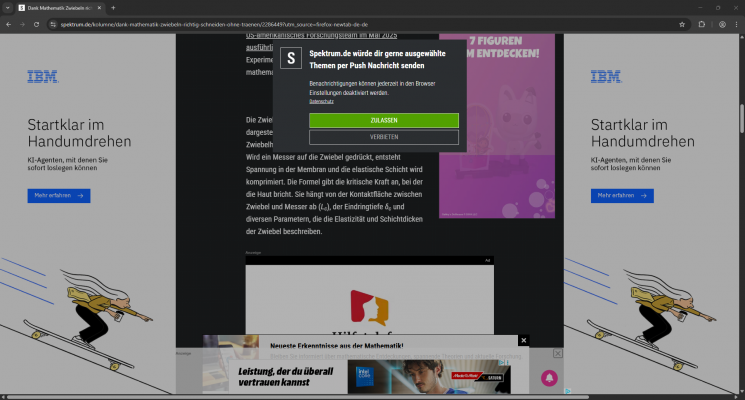Open the Datenschutz link in the popup
745x400 pixels.
321,102
